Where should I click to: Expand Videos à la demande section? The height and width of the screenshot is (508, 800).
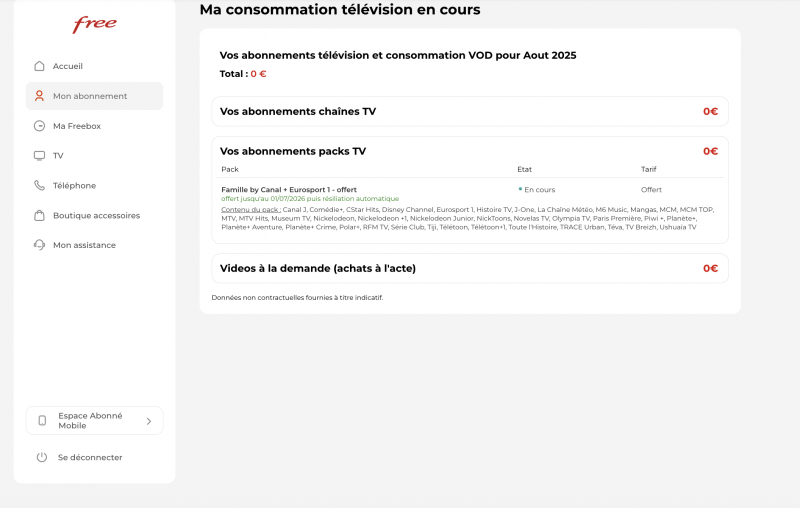(470, 268)
